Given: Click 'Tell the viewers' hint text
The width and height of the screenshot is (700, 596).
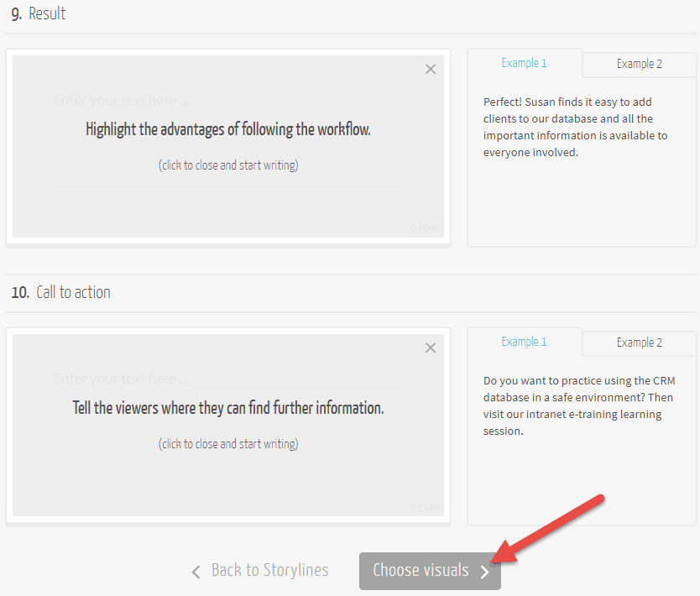Looking at the screenshot, I should coord(227,408).
